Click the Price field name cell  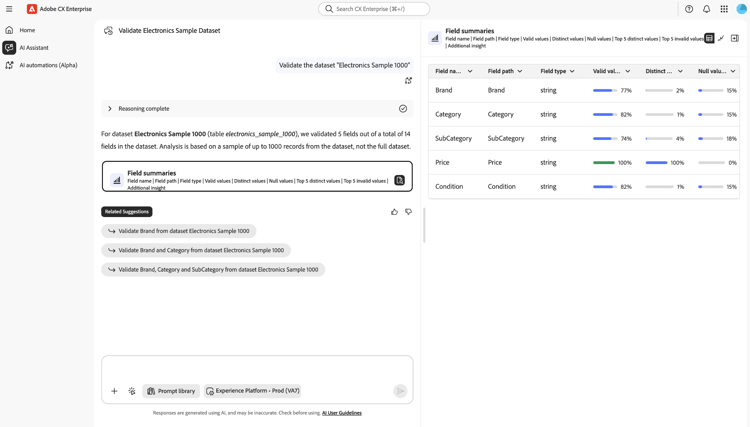[442, 163]
